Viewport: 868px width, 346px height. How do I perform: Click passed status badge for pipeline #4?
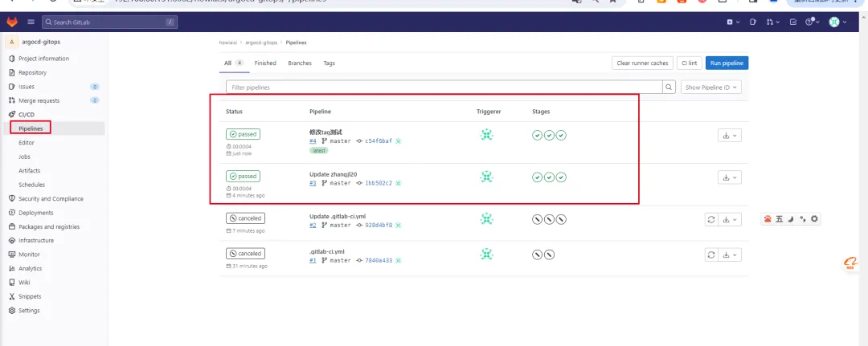click(243, 134)
